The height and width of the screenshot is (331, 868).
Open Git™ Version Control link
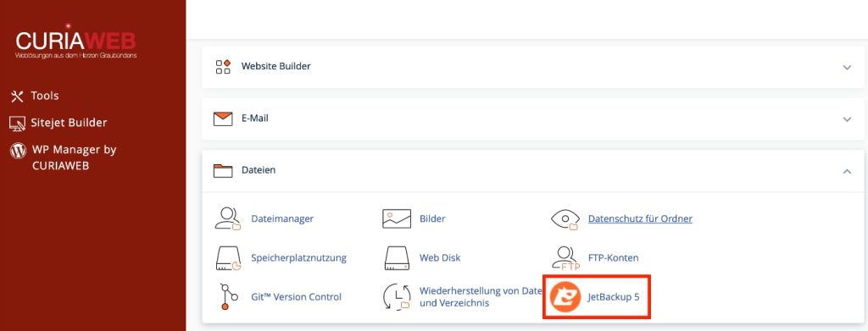(296, 297)
